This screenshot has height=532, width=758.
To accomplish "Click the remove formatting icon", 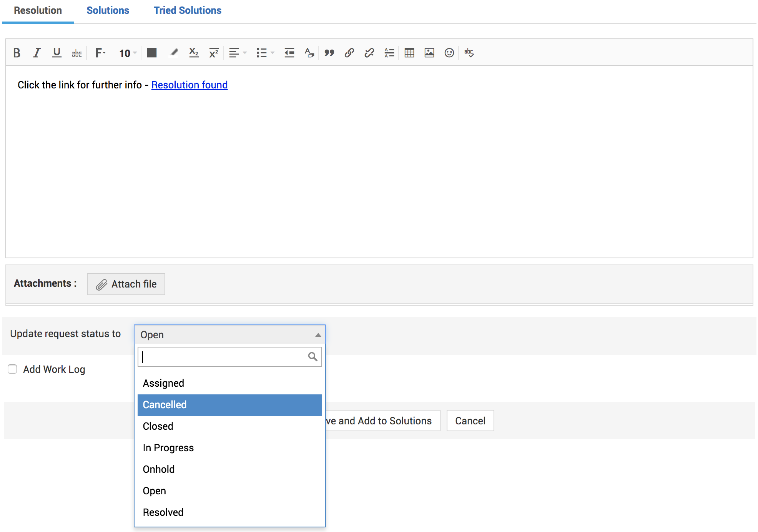I will point(309,53).
